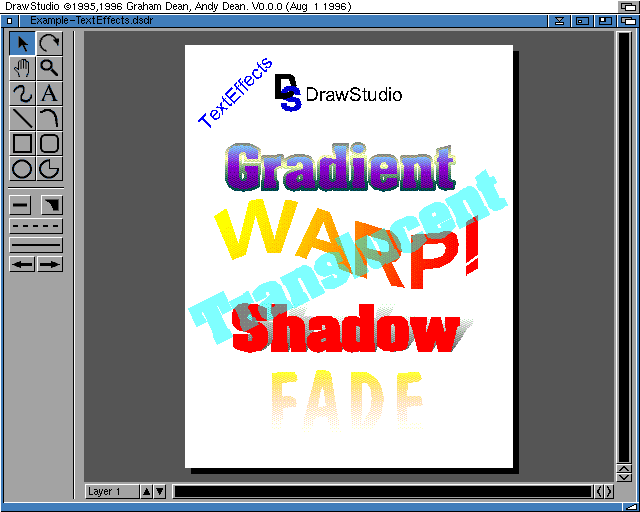
Task: Click the window resize gadget at bottom right
Action: point(630,508)
